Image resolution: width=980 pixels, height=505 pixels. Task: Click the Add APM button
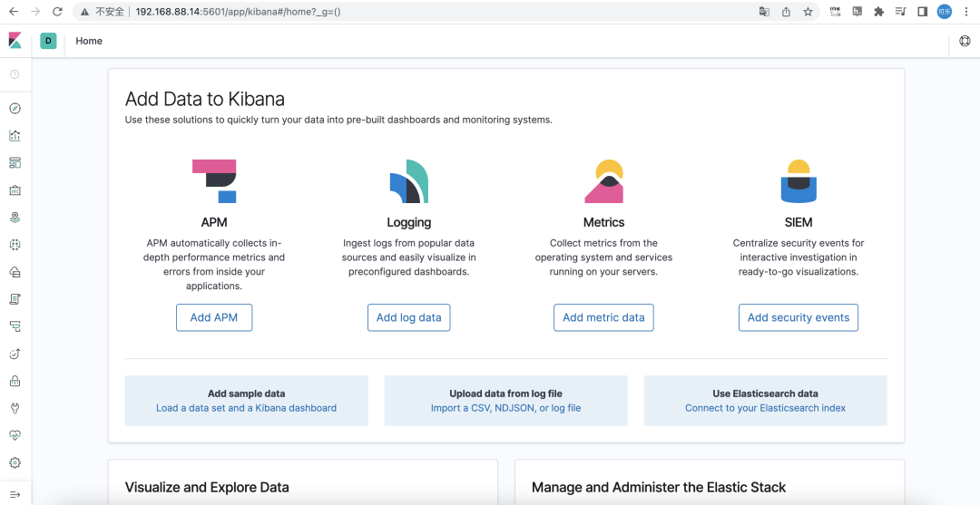pyautogui.click(x=214, y=317)
